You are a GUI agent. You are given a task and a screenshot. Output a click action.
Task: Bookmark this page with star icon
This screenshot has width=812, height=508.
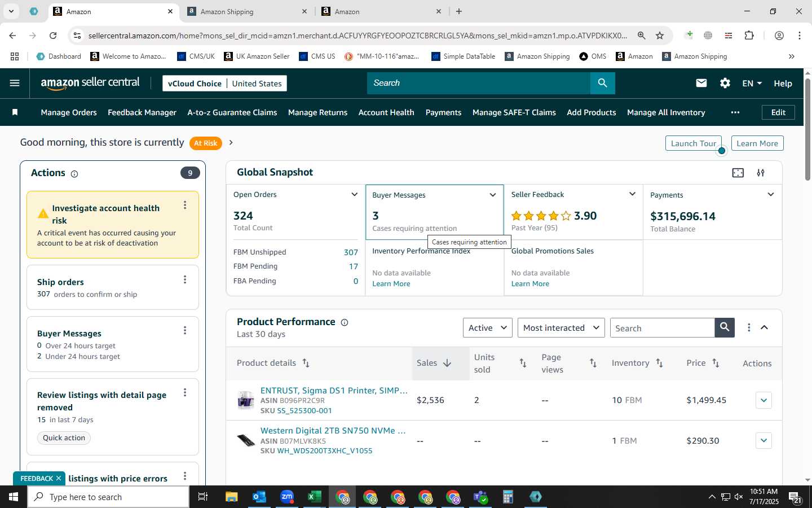pos(660,36)
